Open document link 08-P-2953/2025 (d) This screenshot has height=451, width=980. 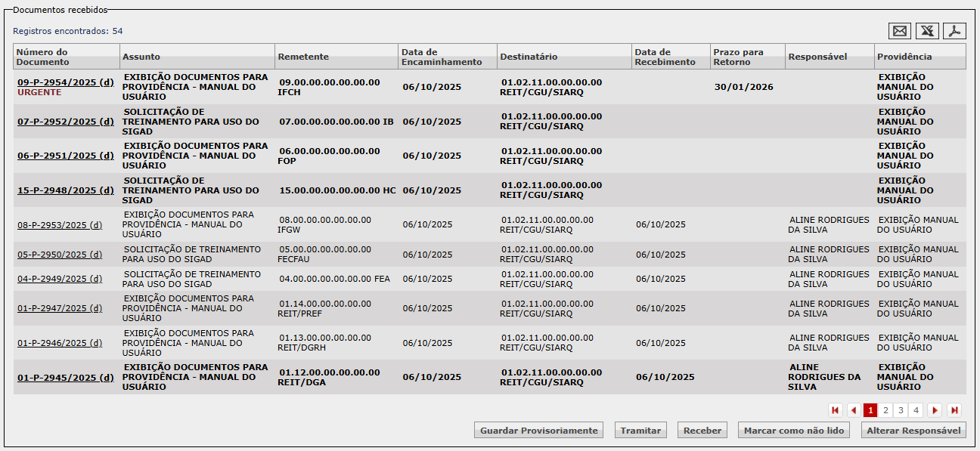(60, 224)
